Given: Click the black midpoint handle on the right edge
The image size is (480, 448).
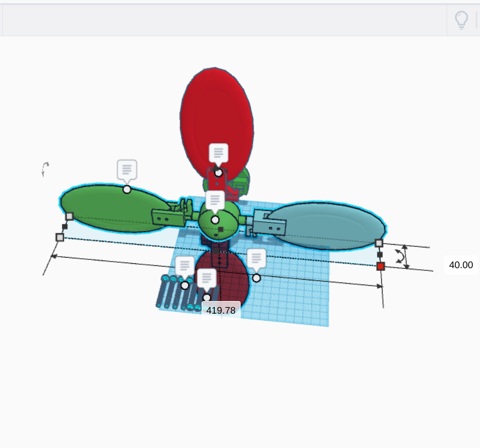Looking at the screenshot, I should click(380, 254).
